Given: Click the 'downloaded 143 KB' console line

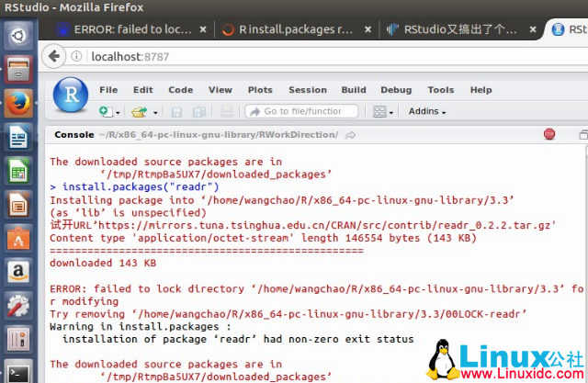Looking at the screenshot, I should click(x=103, y=263).
